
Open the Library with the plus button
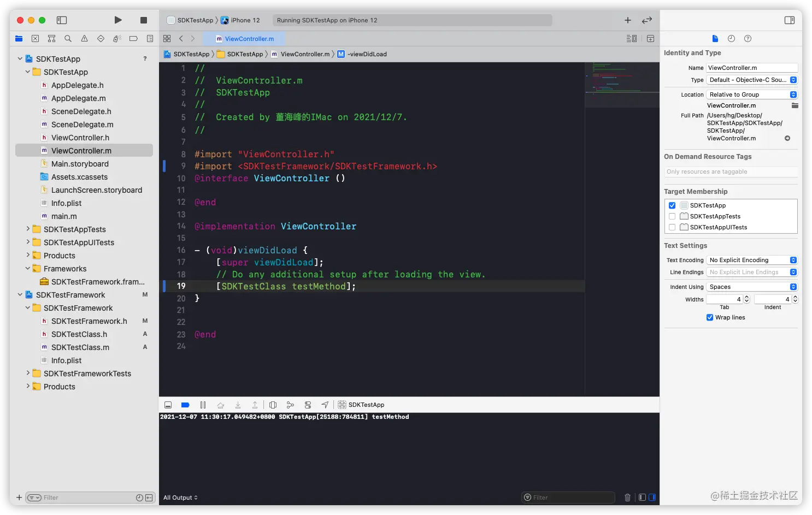pos(628,20)
